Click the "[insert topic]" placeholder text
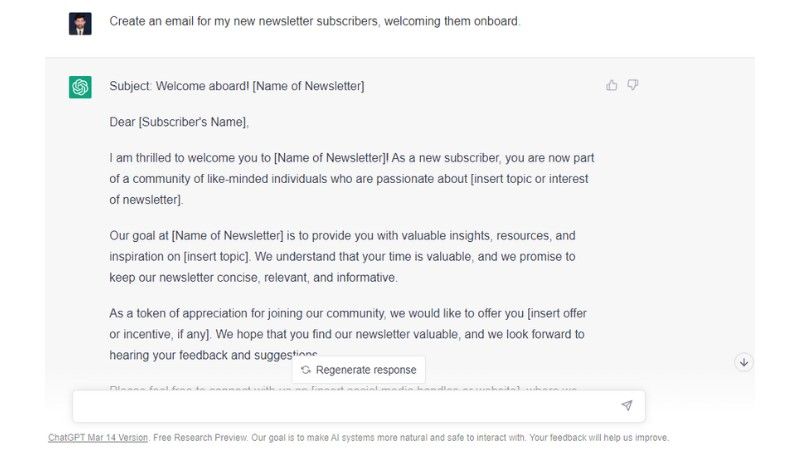This screenshot has height=450, width=800. [x=217, y=256]
